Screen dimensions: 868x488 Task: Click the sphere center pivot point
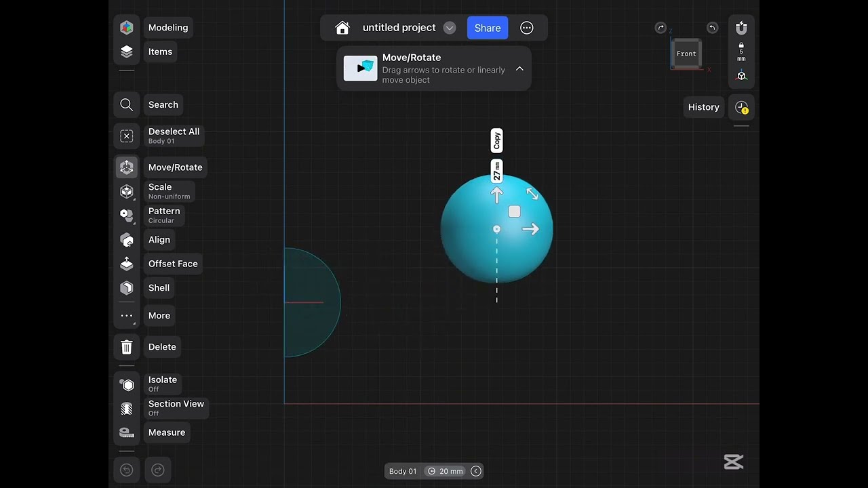(496, 230)
